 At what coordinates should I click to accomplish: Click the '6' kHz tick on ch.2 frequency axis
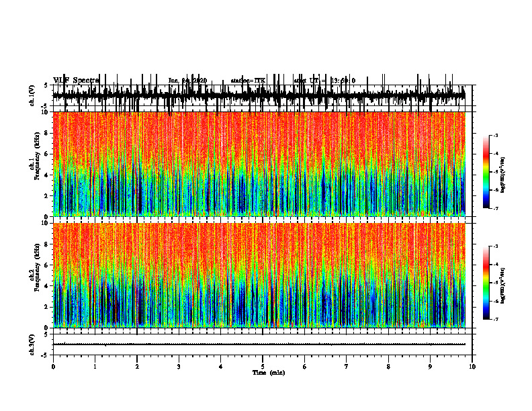click(47, 265)
